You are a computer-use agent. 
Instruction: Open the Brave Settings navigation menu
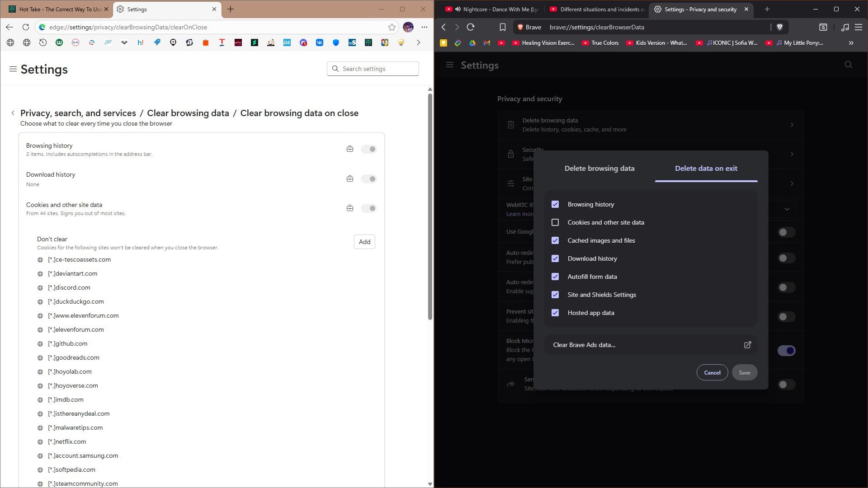coord(450,65)
